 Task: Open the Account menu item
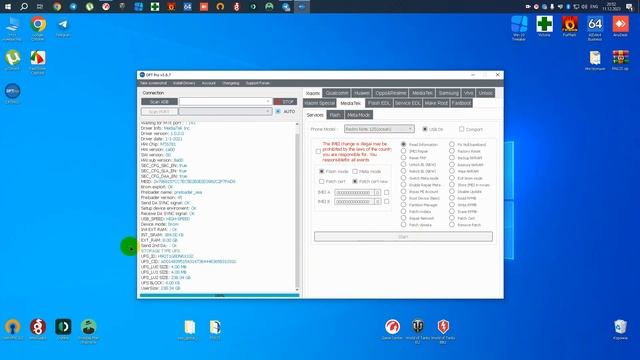209,83
